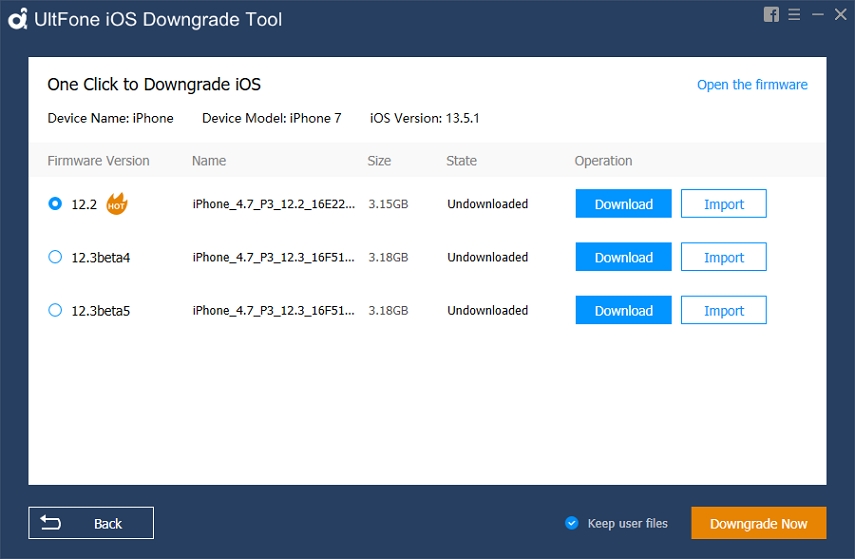This screenshot has height=559, width=855.
Task: Click the back arrow icon
Action: tap(50, 523)
